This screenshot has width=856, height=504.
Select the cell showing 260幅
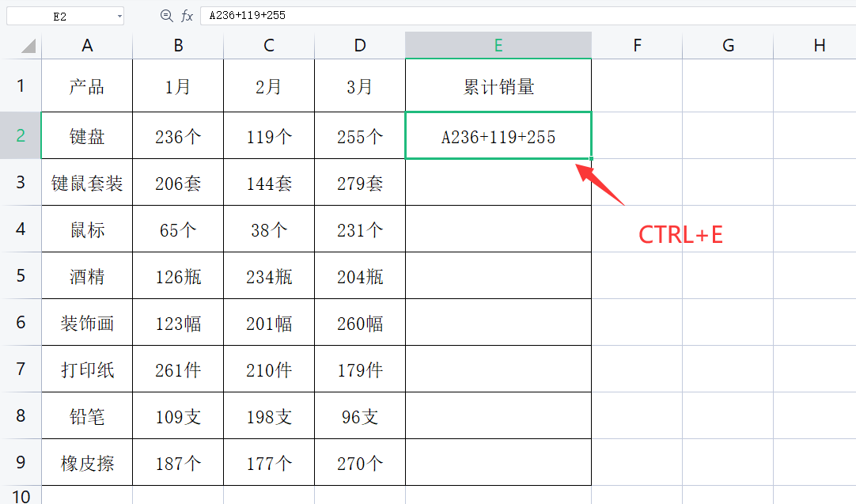(360, 323)
